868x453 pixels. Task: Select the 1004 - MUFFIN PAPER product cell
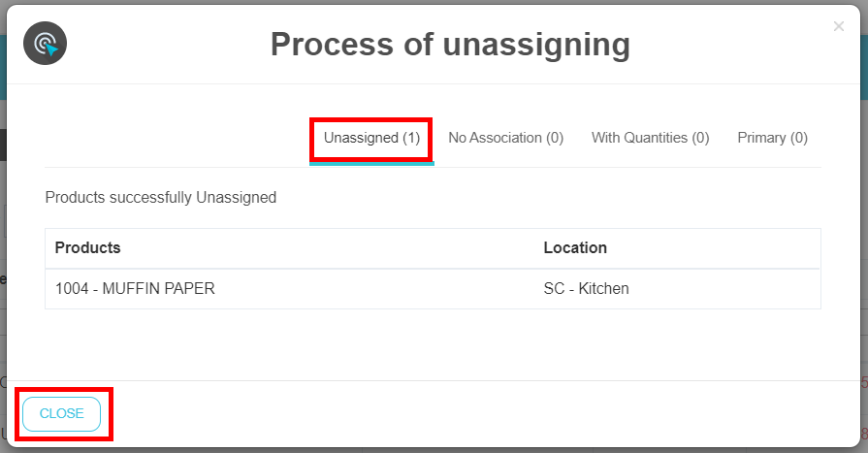[135, 289]
